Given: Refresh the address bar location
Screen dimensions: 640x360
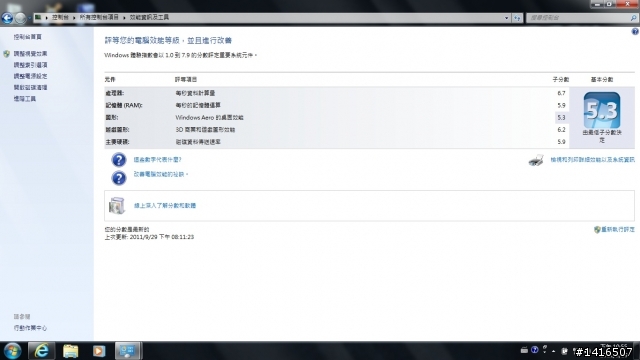Looking at the screenshot, I should coord(517,18).
